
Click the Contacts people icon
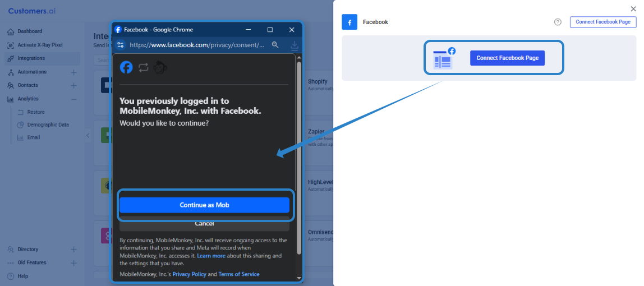11,85
